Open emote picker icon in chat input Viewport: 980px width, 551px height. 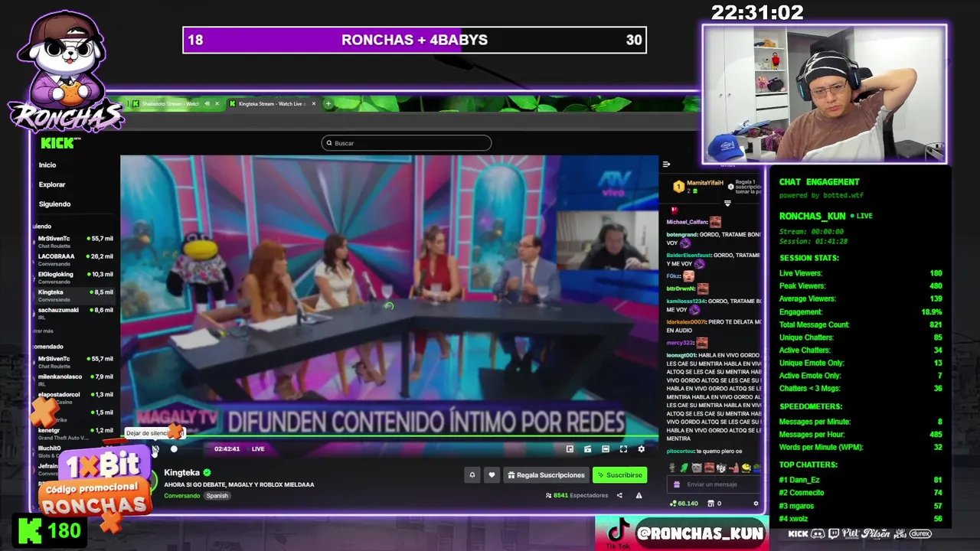[x=676, y=484]
